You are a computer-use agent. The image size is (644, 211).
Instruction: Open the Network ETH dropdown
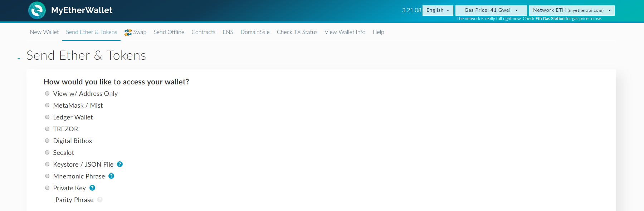pyautogui.click(x=572, y=10)
